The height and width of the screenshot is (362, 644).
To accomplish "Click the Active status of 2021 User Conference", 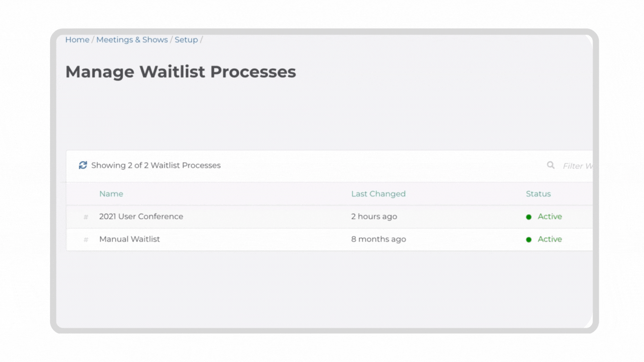I will 550,216.
